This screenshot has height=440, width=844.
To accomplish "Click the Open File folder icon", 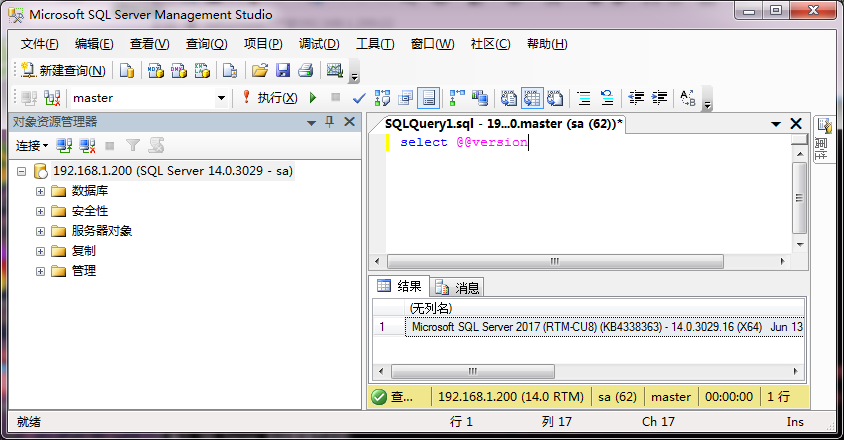I will (x=259, y=70).
